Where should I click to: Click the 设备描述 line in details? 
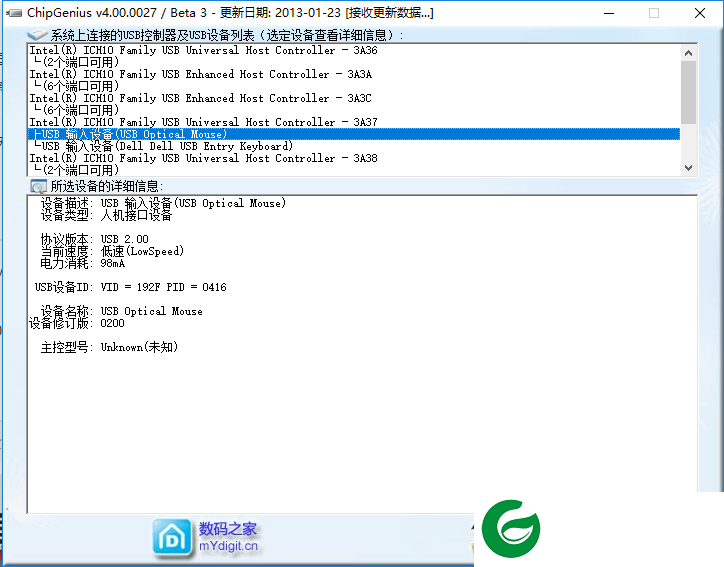click(x=163, y=203)
